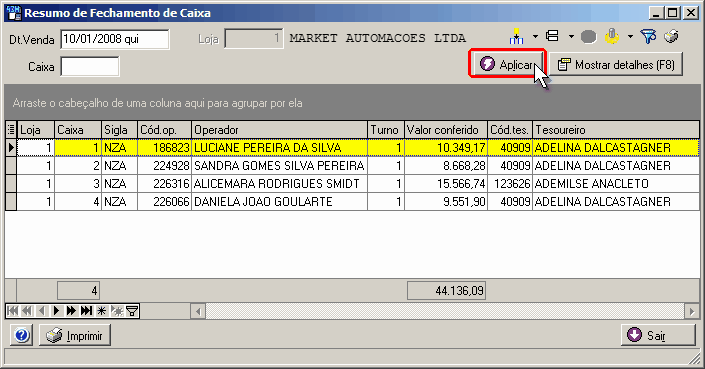The image size is (705, 369).
Task: Select row LUCIANE PEREIRA DA SILVA
Action: (x=358, y=147)
